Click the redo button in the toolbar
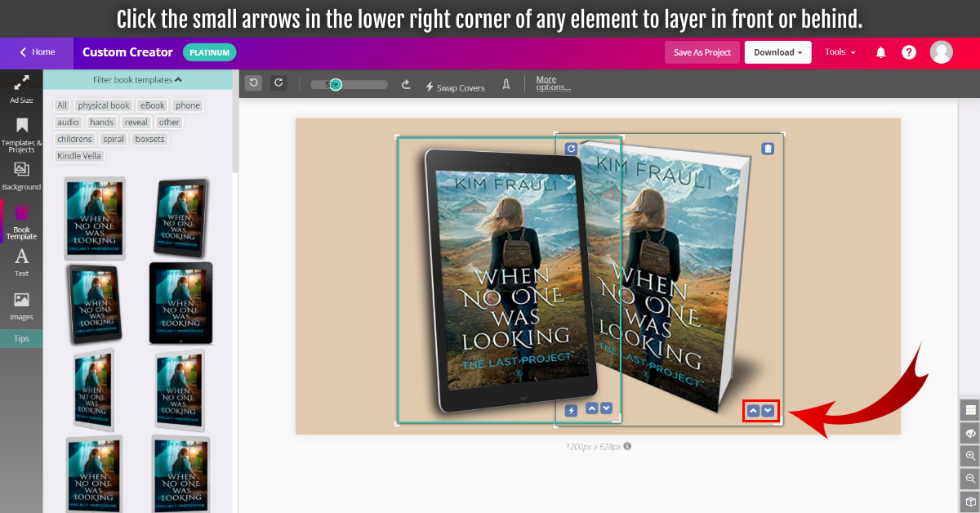 click(x=278, y=83)
